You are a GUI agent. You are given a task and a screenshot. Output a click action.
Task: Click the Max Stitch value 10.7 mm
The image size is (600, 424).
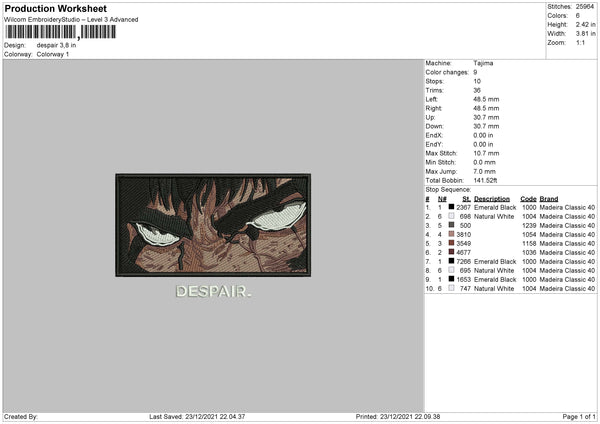486,153
